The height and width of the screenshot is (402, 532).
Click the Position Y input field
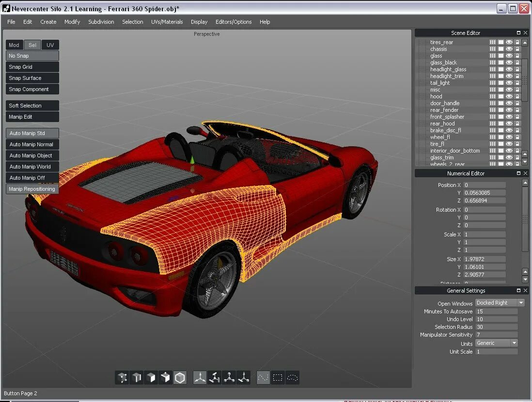(x=485, y=193)
